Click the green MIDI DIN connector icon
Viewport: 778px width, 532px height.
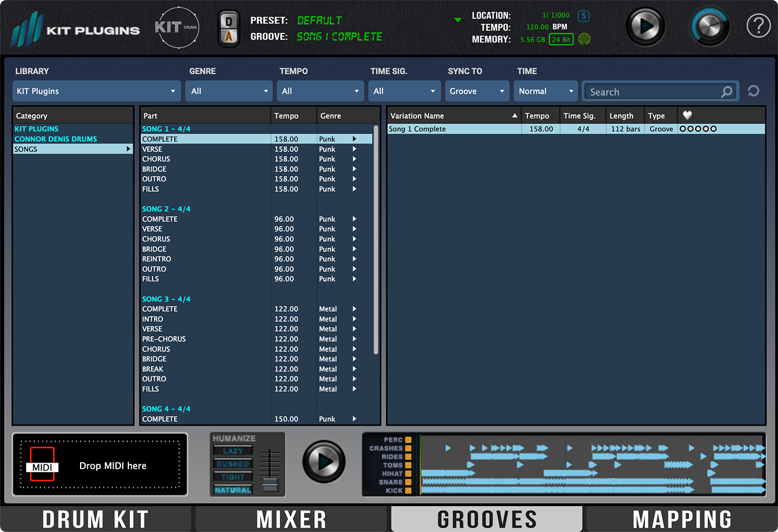tap(583, 39)
